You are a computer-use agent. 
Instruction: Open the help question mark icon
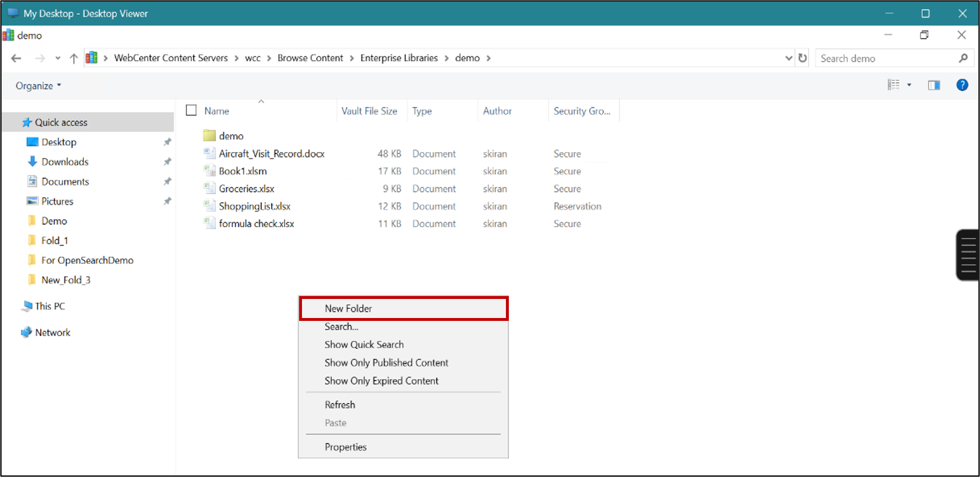click(962, 85)
